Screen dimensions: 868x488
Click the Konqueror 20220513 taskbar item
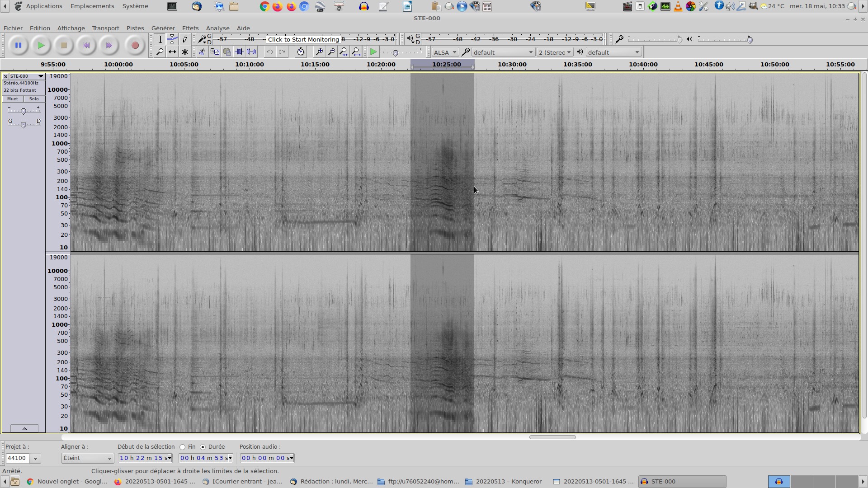pos(503,482)
